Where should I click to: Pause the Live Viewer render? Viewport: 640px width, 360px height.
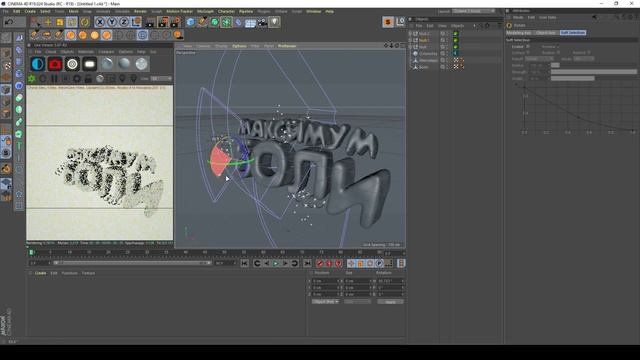(54, 78)
